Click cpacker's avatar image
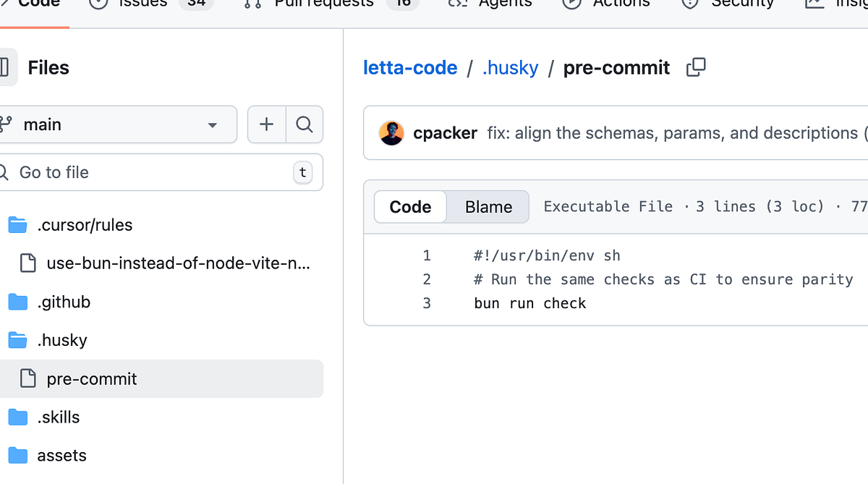The height and width of the screenshot is (484, 868). [x=391, y=133]
